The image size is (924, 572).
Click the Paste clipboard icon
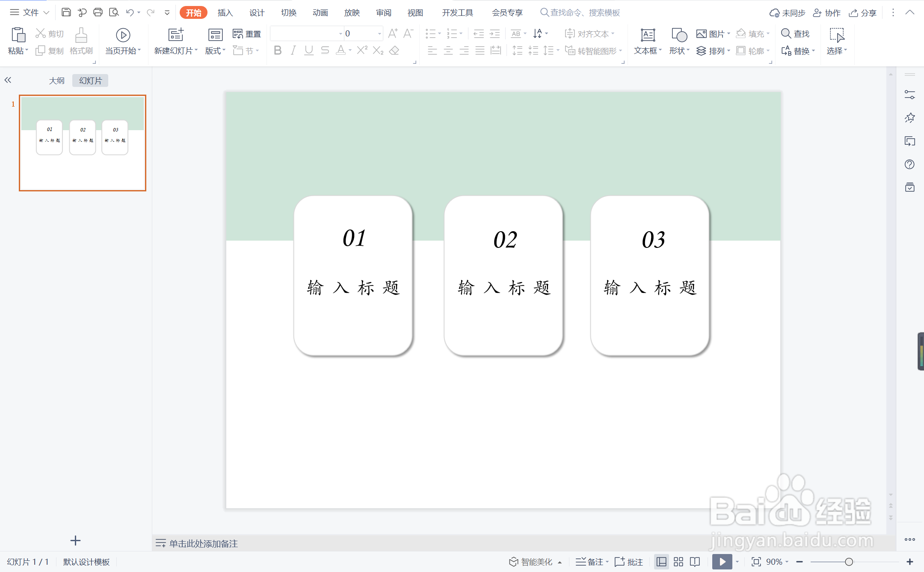[18, 34]
